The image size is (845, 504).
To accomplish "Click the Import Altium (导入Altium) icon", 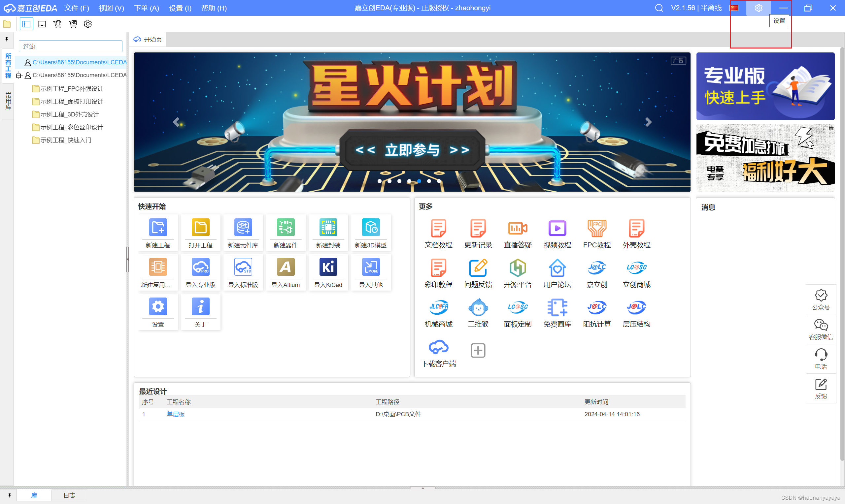I will coord(286,267).
